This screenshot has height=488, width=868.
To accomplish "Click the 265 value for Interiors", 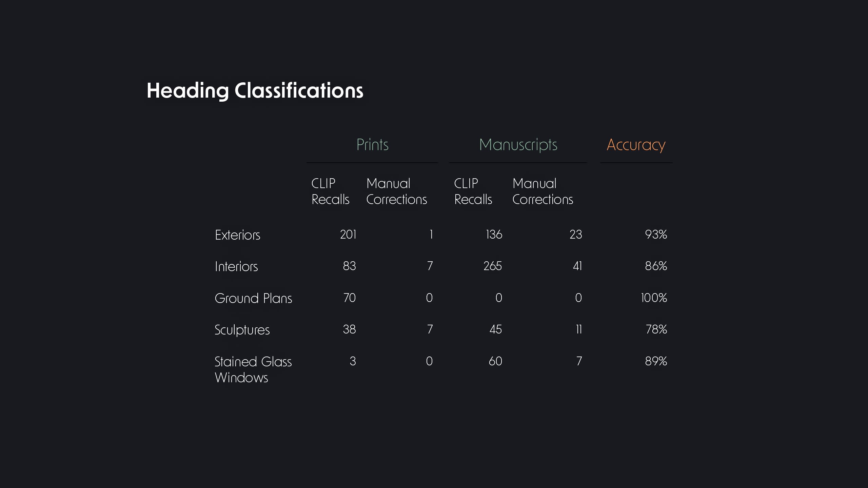I will tap(493, 266).
